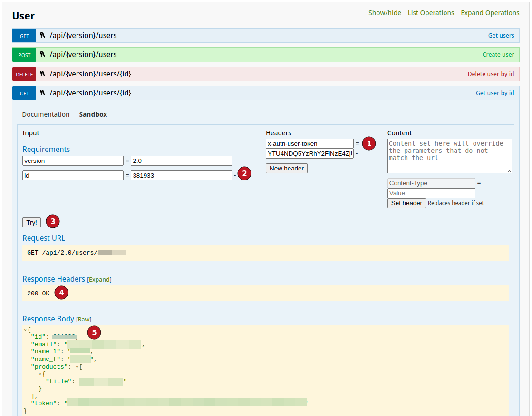This screenshot has height=416, width=532.
Task: Click the key icon on the DELETE users/{id} row
Action: click(x=42, y=74)
